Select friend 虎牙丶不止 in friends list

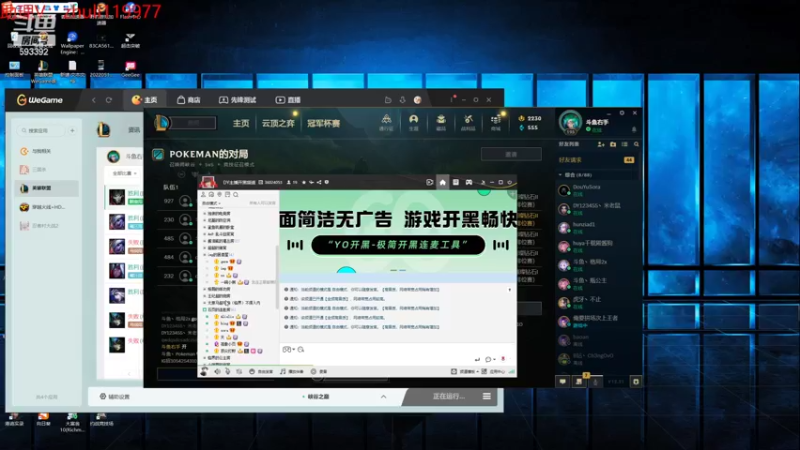(x=597, y=303)
